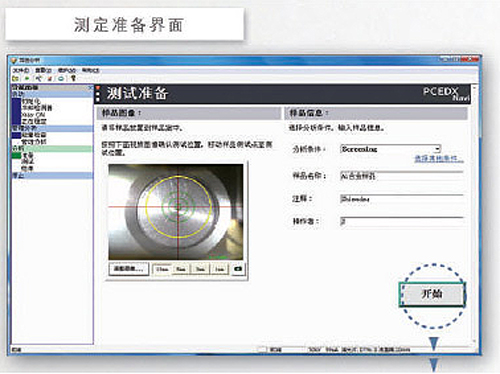The width and height of the screenshot is (500, 374).
Task: Select the 10mm collimator size button
Action: (x=162, y=269)
